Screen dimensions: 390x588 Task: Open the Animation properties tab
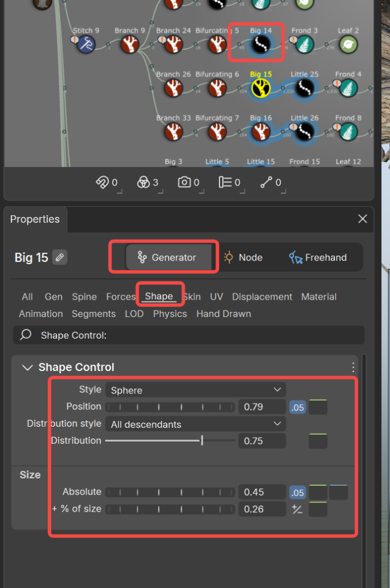pos(41,314)
